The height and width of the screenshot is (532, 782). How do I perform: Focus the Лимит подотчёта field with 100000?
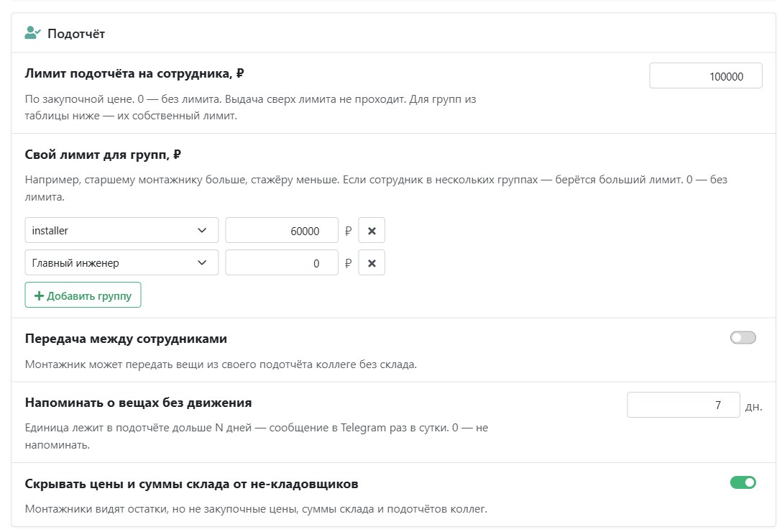click(706, 76)
